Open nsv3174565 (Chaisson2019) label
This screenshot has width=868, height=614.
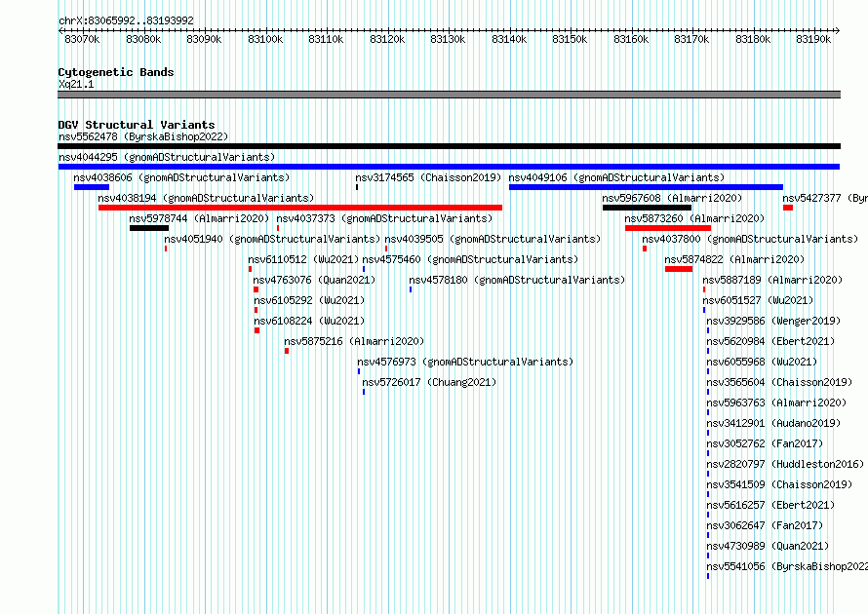coord(428,177)
